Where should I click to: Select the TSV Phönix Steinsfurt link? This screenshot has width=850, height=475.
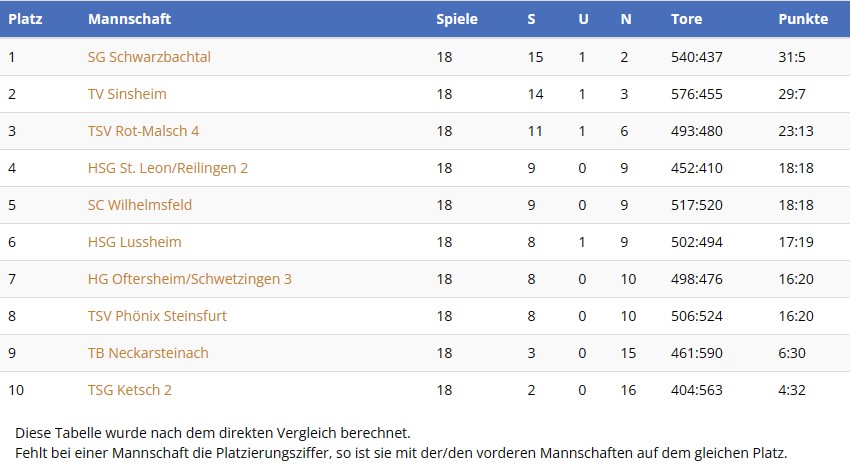click(157, 316)
